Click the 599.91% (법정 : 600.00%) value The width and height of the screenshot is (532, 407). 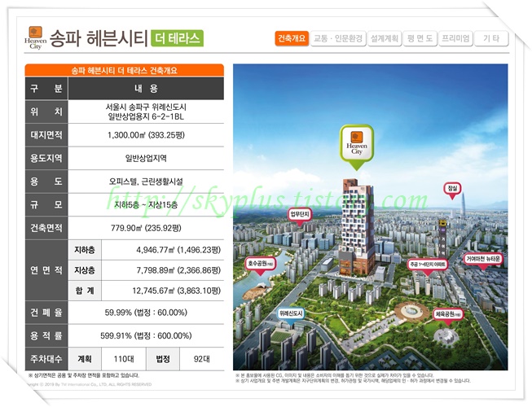(x=146, y=336)
